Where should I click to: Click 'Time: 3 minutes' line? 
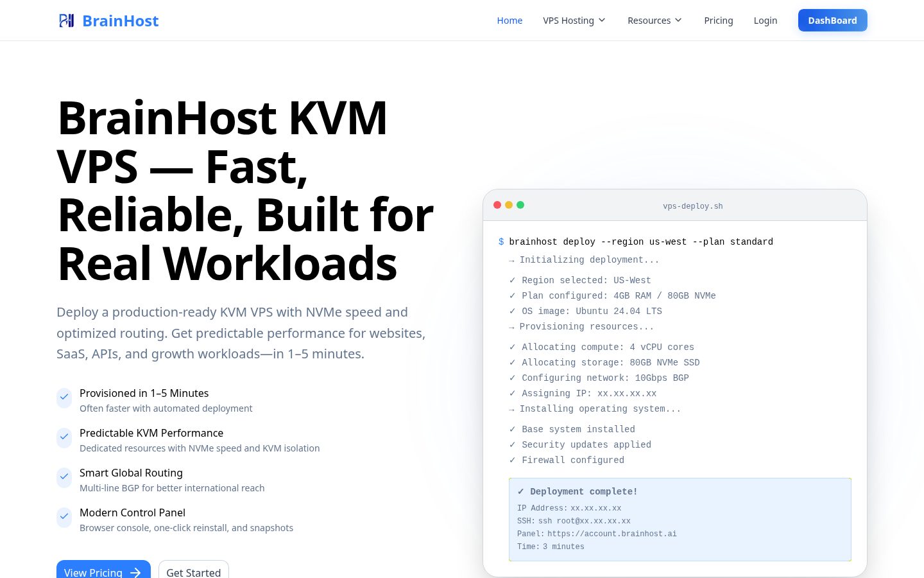pyautogui.click(x=551, y=547)
